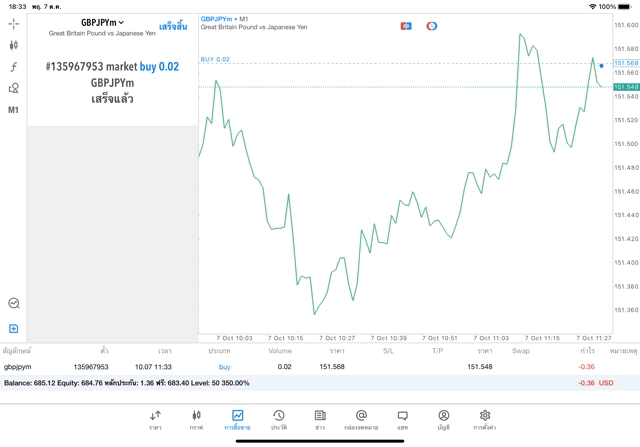Open the quotes tab with arrows icon
This screenshot has width=640, height=447.
155,420
